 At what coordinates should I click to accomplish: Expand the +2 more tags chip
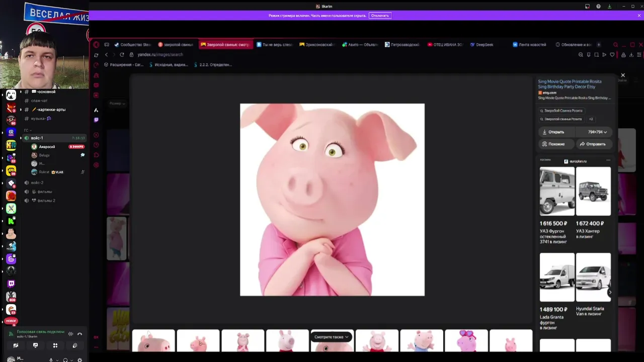tap(591, 119)
